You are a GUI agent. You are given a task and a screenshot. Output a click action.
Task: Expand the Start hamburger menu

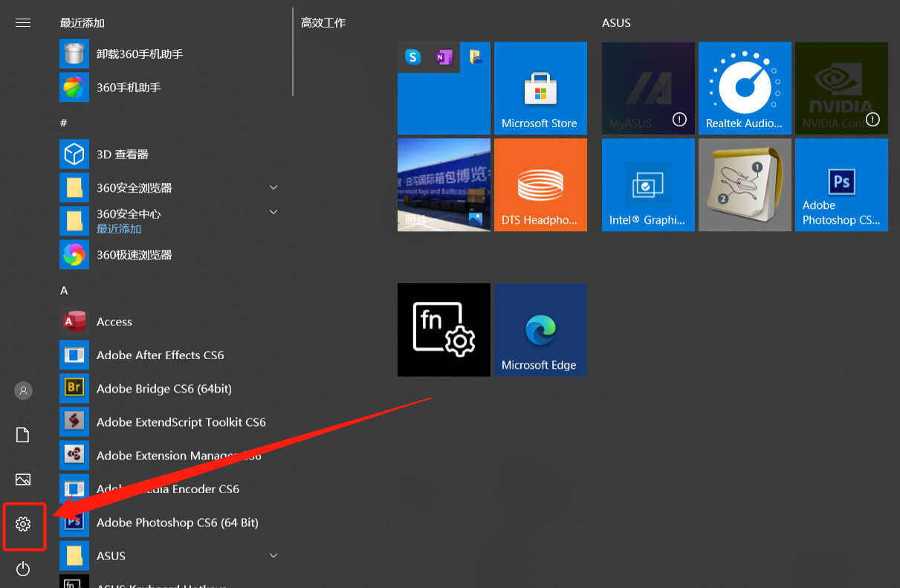[x=23, y=22]
